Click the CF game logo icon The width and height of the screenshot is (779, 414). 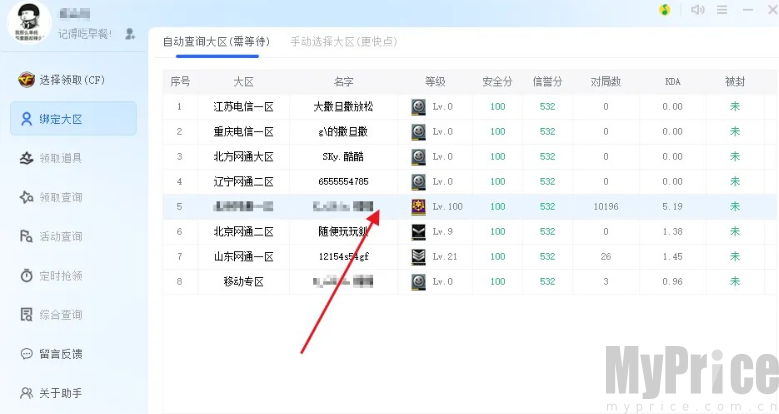[26, 80]
